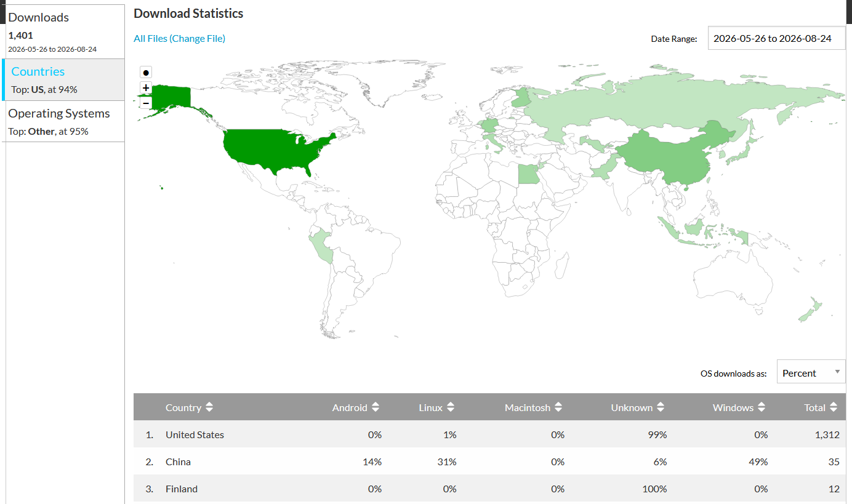This screenshot has height=504, width=852.
Task: Open the OS downloads Percent dropdown
Action: (x=811, y=373)
